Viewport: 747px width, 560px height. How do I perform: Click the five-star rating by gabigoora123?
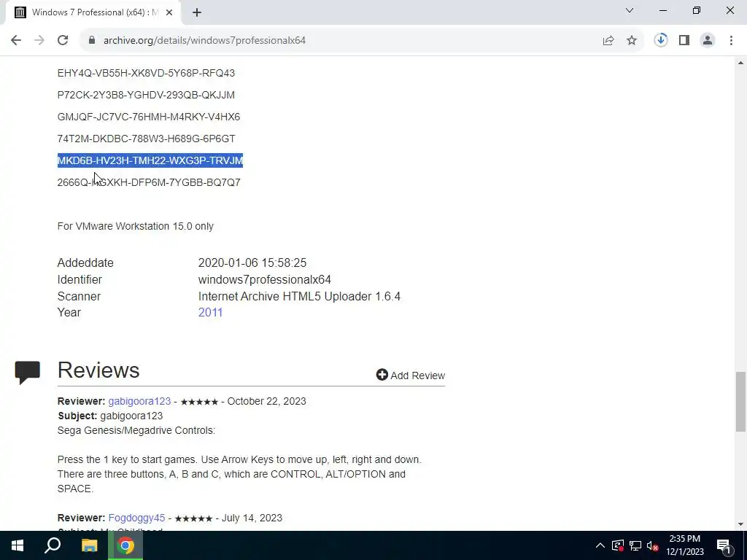(x=199, y=402)
